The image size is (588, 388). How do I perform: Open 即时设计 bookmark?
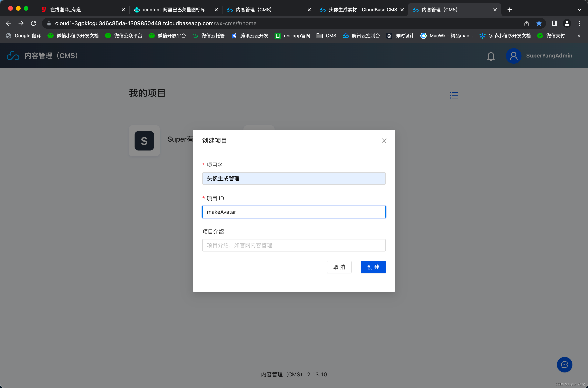tap(400, 36)
